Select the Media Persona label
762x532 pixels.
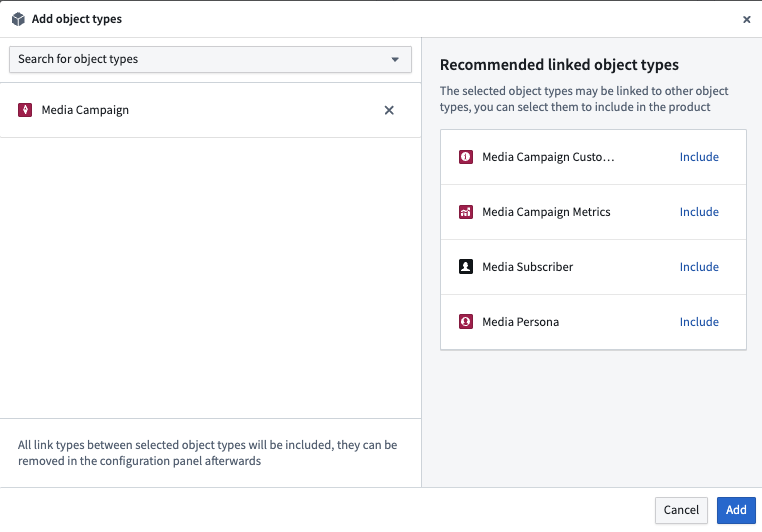pyautogui.click(x=520, y=322)
